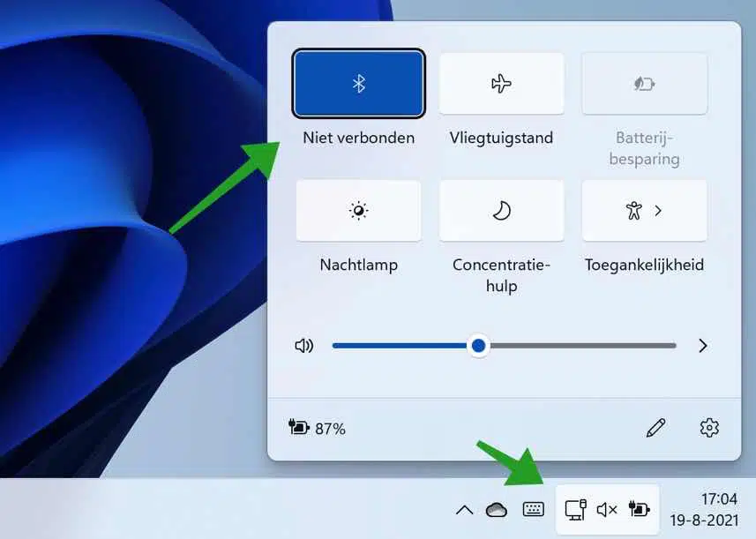Open all settings via the gear icon

(709, 428)
